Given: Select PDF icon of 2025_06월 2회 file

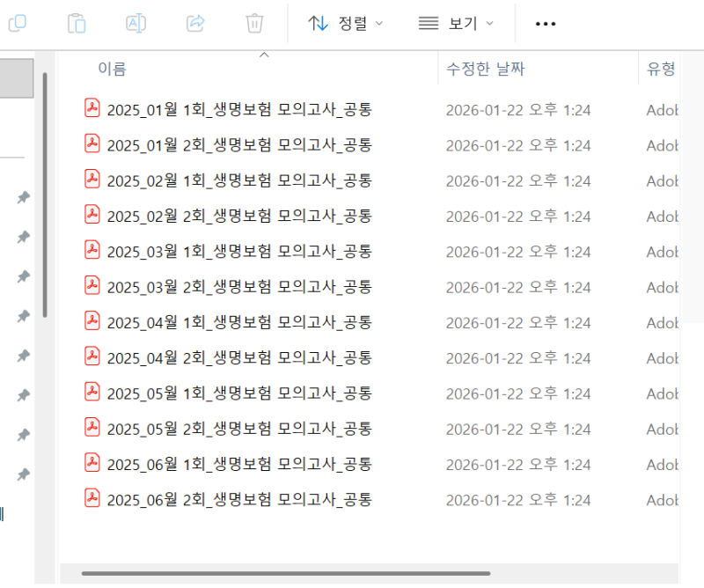Looking at the screenshot, I should pyautogui.click(x=92, y=499).
